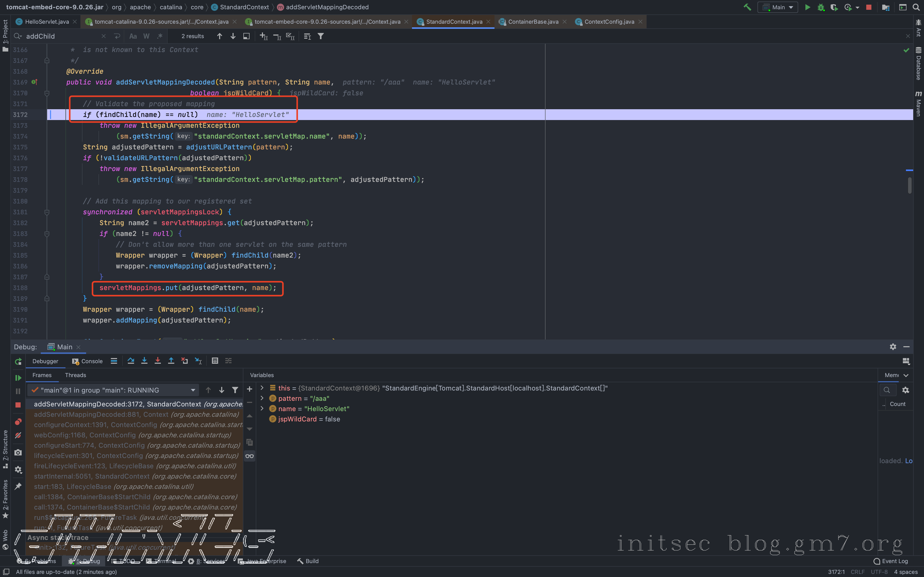Screen dimensions: 924x577
Task: Click the red Stop button in top toolbar
Action: pos(869,7)
